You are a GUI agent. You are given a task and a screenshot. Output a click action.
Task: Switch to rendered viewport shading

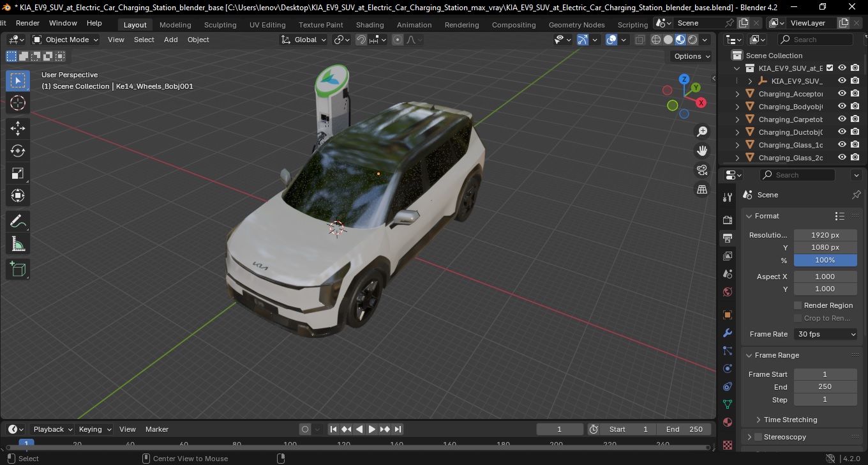(692, 40)
